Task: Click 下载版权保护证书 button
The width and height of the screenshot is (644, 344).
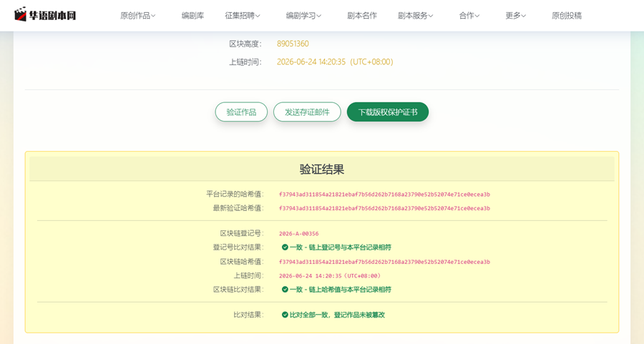Action: (x=388, y=112)
